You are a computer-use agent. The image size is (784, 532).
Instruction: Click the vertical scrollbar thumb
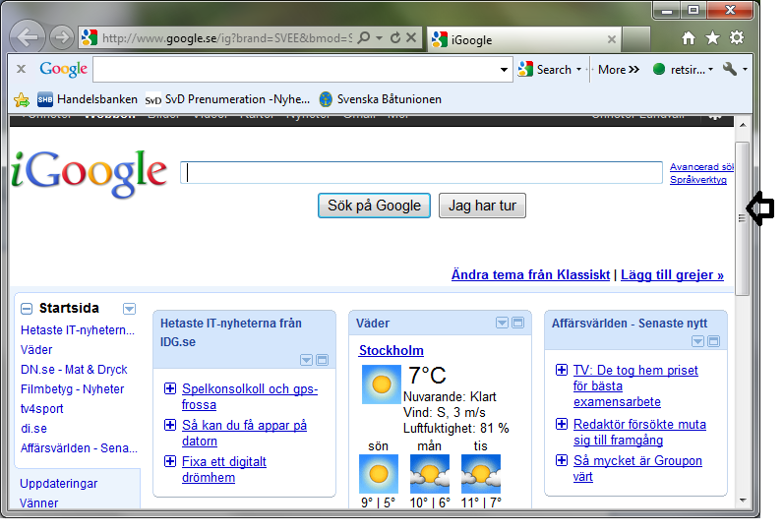click(743, 218)
